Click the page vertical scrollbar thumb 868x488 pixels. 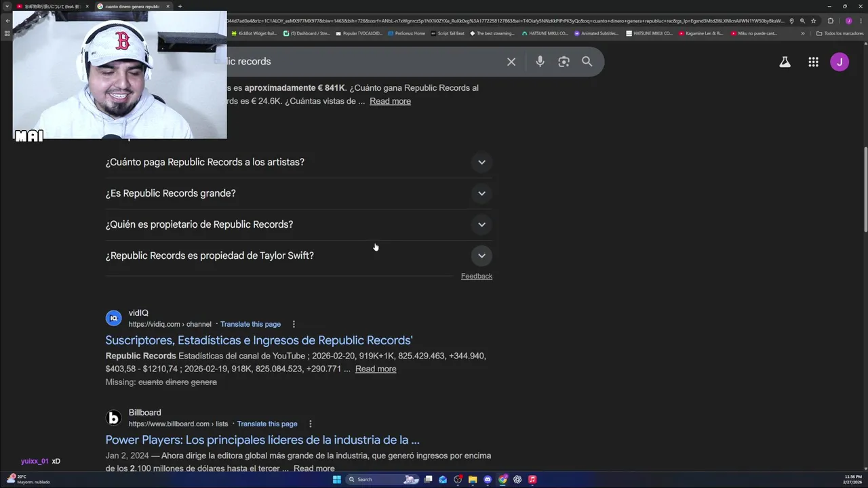865,190
